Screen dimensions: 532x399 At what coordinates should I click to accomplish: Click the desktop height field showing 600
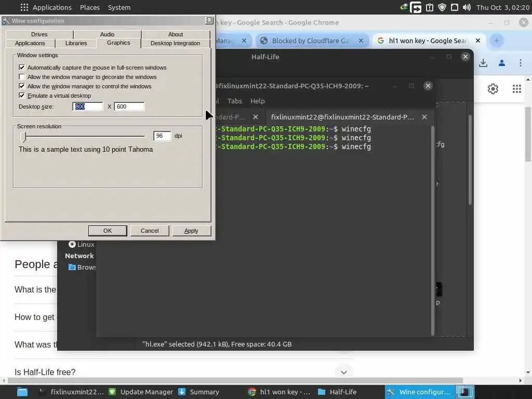[129, 107]
